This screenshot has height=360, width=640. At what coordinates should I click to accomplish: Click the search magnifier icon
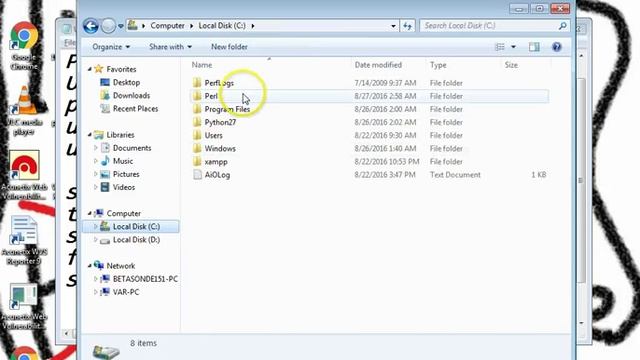(x=562, y=26)
